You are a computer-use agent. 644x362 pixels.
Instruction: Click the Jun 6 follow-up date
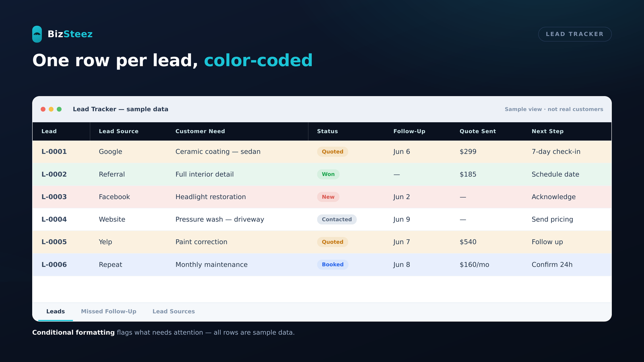(x=402, y=152)
